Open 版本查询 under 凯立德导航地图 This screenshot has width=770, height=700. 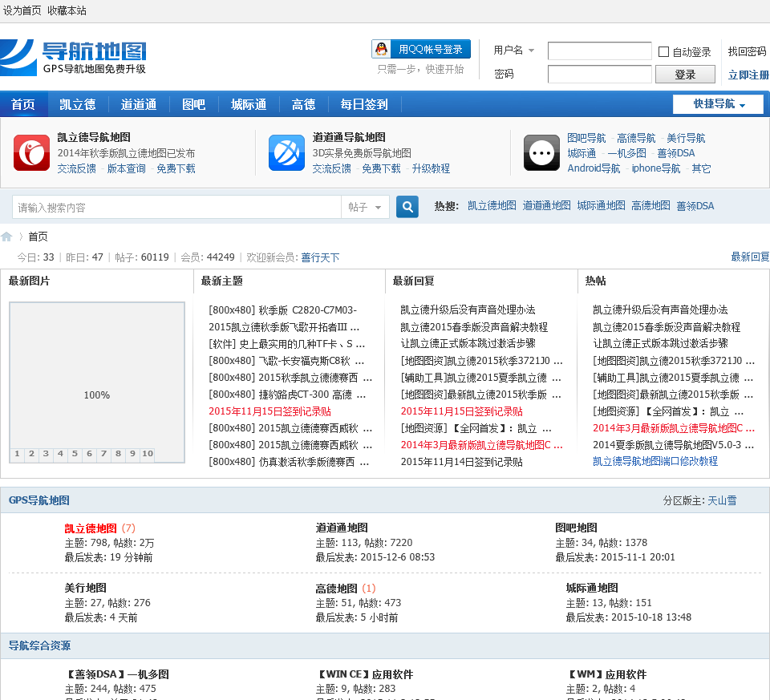[x=126, y=168]
